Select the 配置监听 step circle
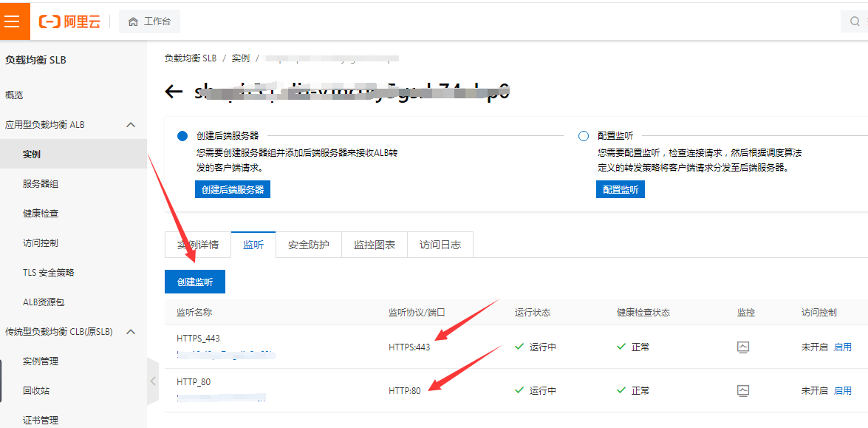This screenshot has width=868, height=428. click(583, 136)
